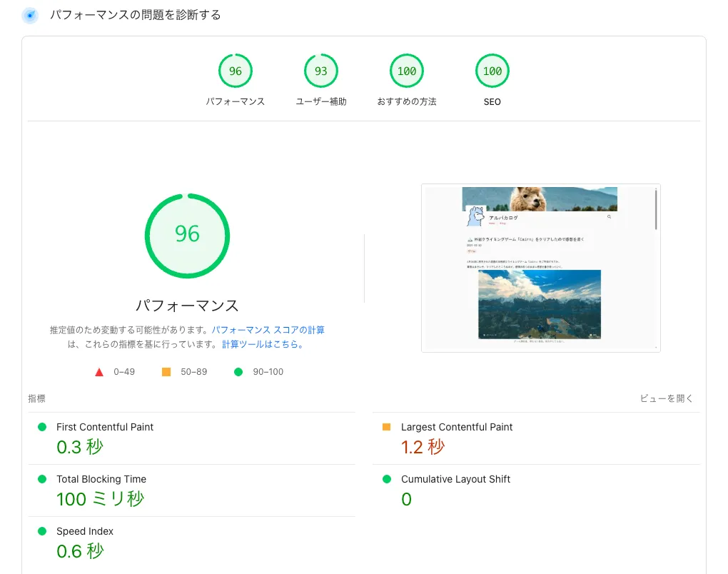728x574 pixels.
Task: Click the Largest Contentful Paint metric label
Action: (x=457, y=427)
